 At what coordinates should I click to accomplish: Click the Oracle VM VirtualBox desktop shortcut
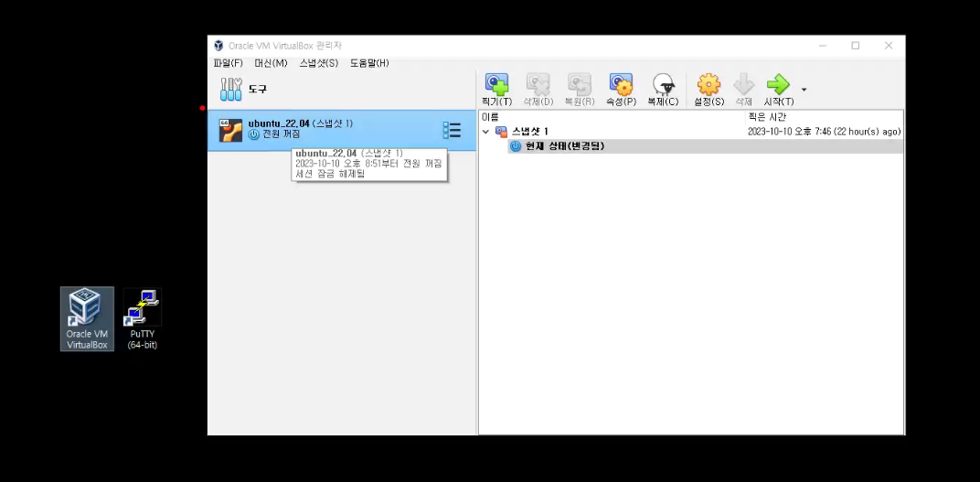click(87, 319)
